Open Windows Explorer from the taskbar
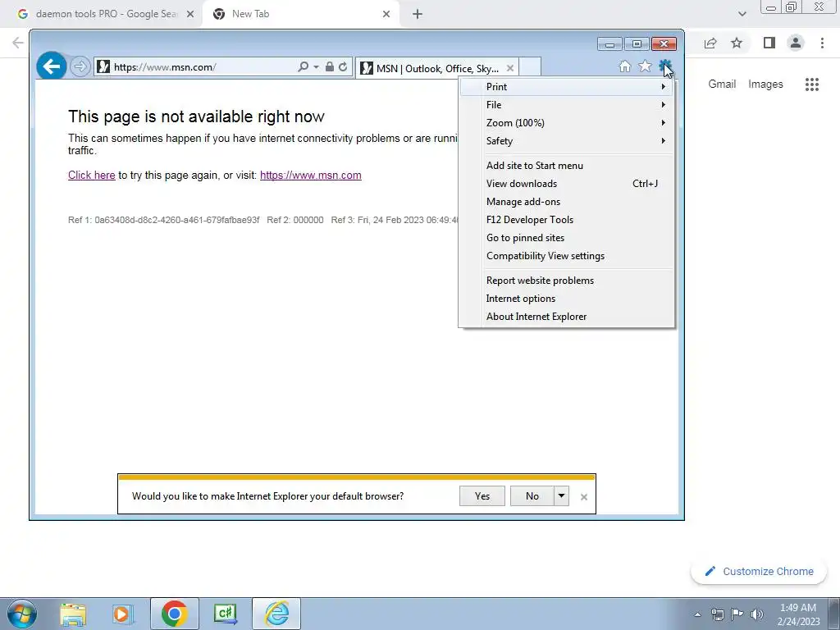This screenshot has height=630, width=840. pyautogui.click(x=73, y=614)
